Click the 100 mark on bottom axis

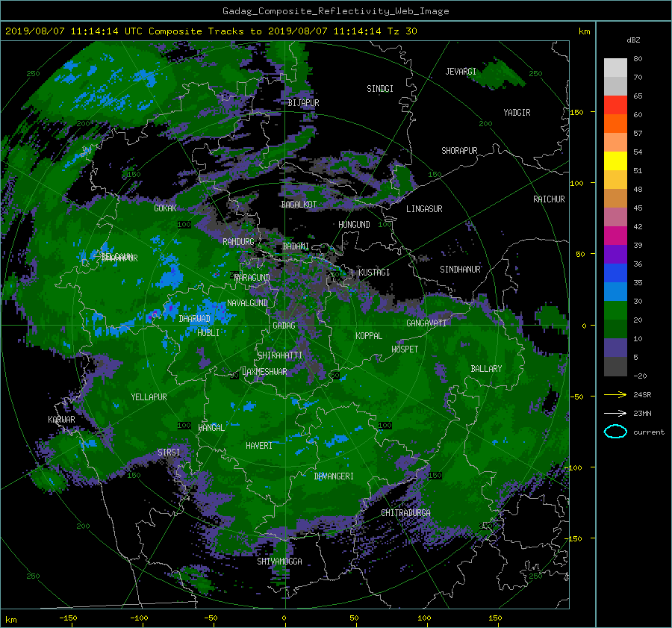coord(424,618)
